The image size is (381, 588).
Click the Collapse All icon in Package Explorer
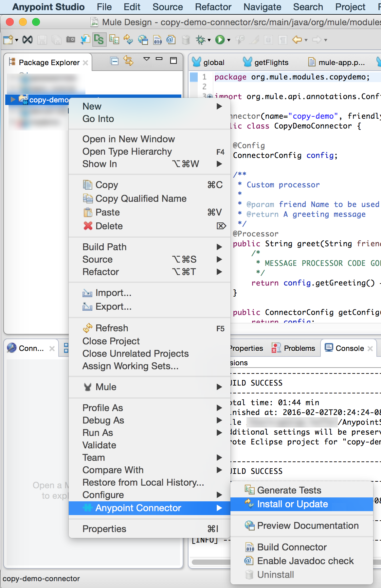114,61
